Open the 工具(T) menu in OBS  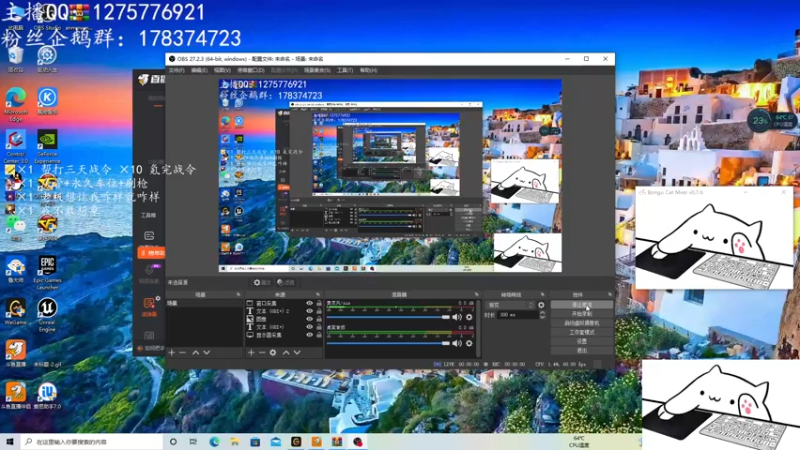click(345, 70)
